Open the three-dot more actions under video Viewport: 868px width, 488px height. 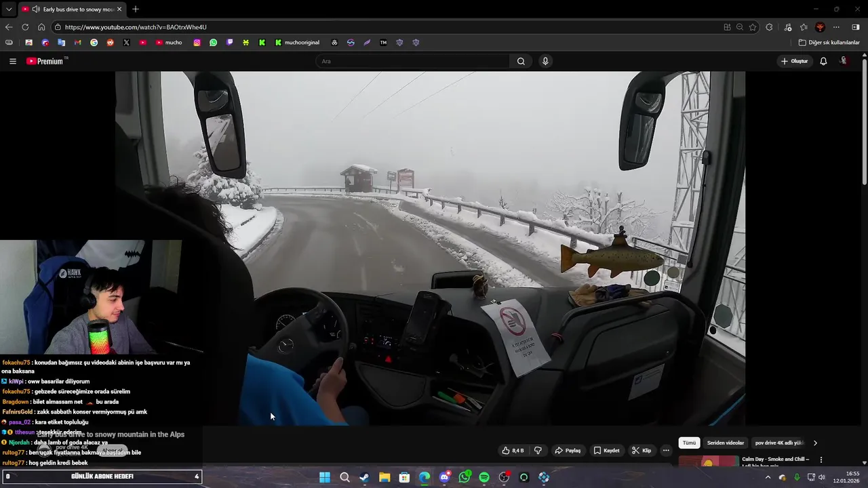click(666, 451)
